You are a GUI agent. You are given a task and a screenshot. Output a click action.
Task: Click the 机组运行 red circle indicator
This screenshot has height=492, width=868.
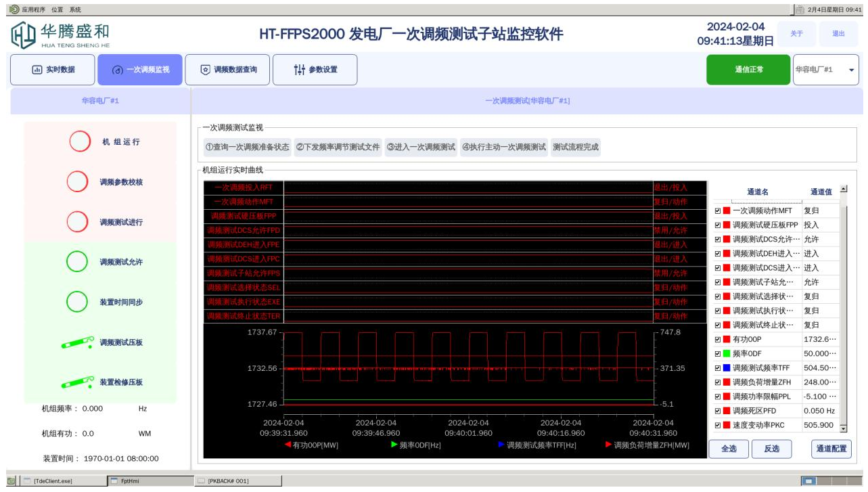click(80, 142)
